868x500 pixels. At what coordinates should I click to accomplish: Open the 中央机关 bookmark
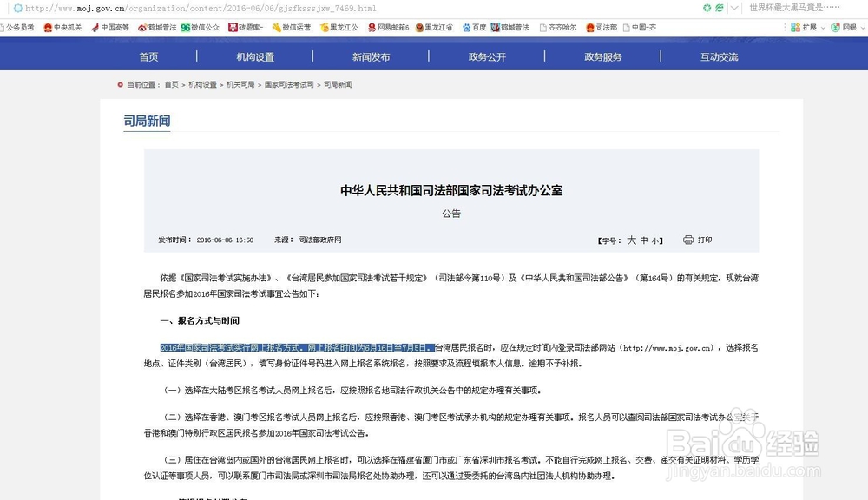62,27
